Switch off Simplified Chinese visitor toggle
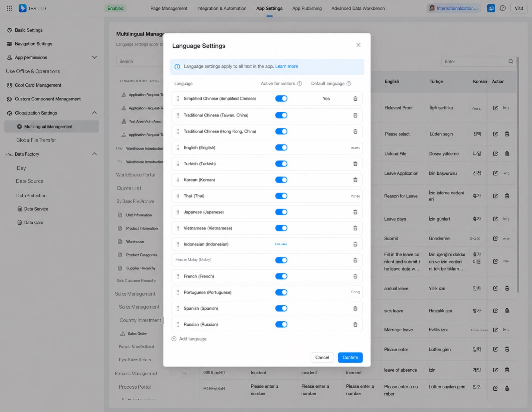The height and width of the screenshot is (412, 532). click(281, 98)
